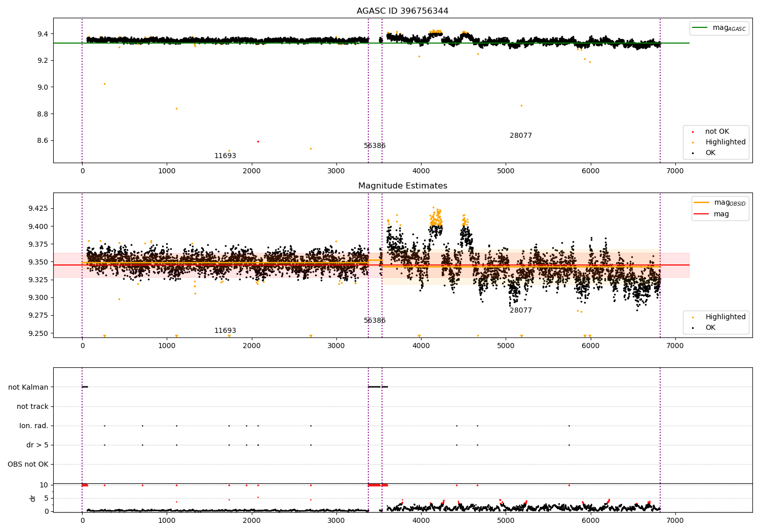Click the orange mag OBSID legend line
760x532 pixels.
pos(701,202)
